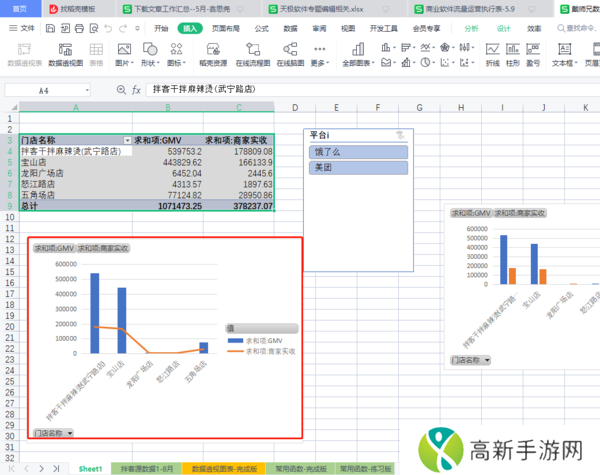
Task: Insert a bar chart from chart gallery
Action: pos(408,47)
